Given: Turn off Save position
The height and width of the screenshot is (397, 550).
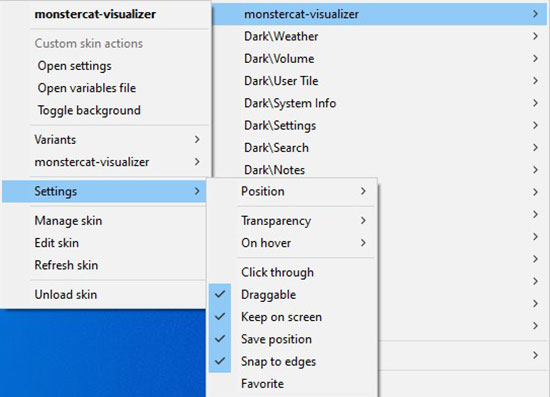Looking at the screenshot, I should pyautogui.click(x=292, y=339).
